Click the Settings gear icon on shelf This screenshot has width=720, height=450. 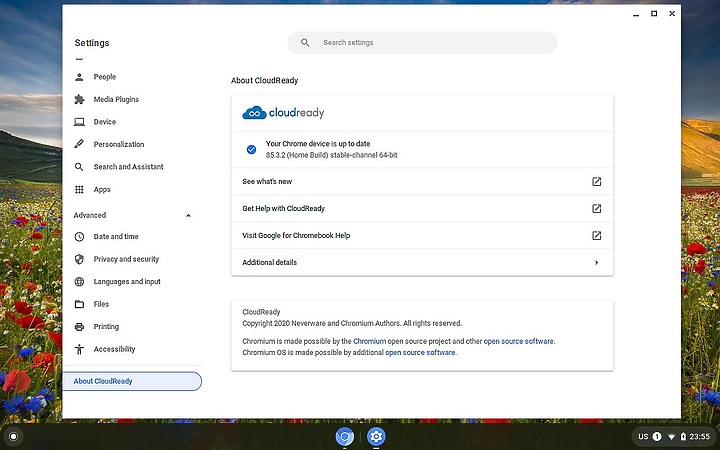pos(376,436)
